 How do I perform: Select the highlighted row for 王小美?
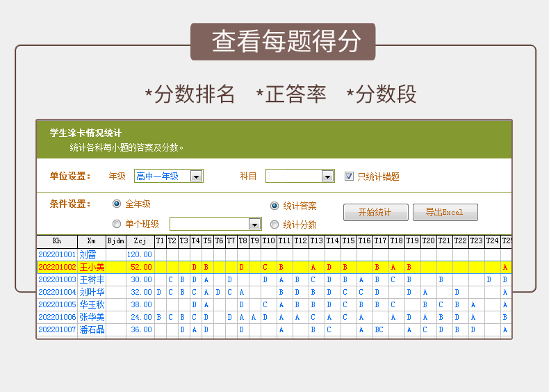(92, 267)
